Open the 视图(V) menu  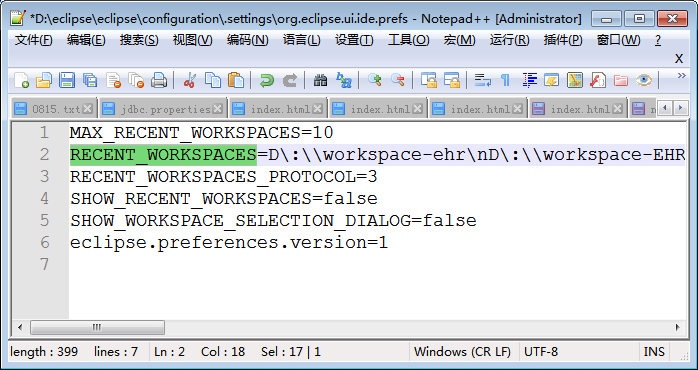(x=192, y=41)
